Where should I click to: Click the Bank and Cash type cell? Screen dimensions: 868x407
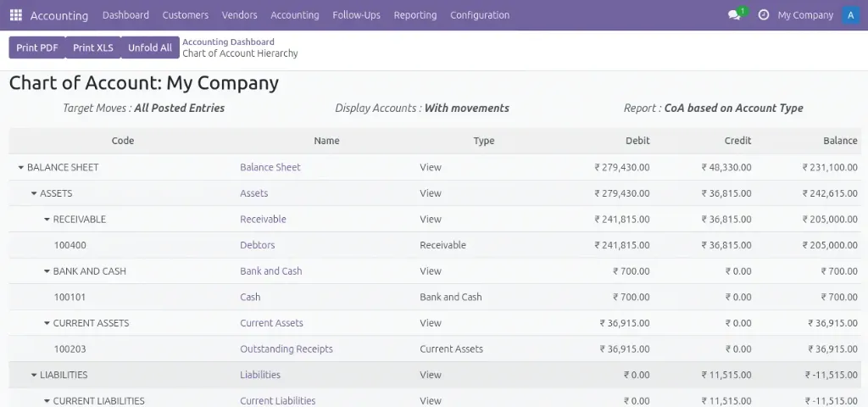[x=451, y=298]
